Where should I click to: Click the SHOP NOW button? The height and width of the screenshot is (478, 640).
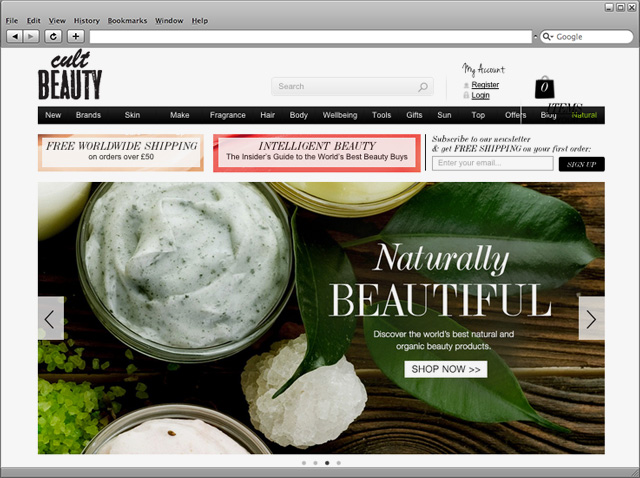445,369
